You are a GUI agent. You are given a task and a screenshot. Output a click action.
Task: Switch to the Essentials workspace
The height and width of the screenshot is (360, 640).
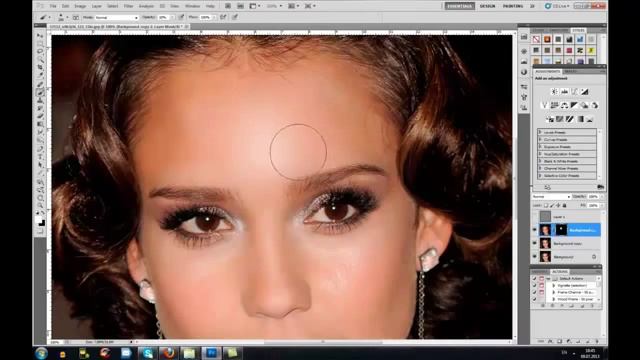click(x=460, y=6)
